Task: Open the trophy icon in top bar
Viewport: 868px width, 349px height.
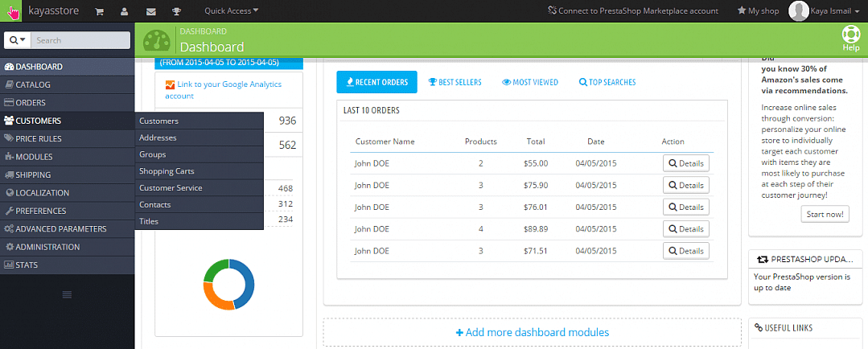Action: pos(176,11)
